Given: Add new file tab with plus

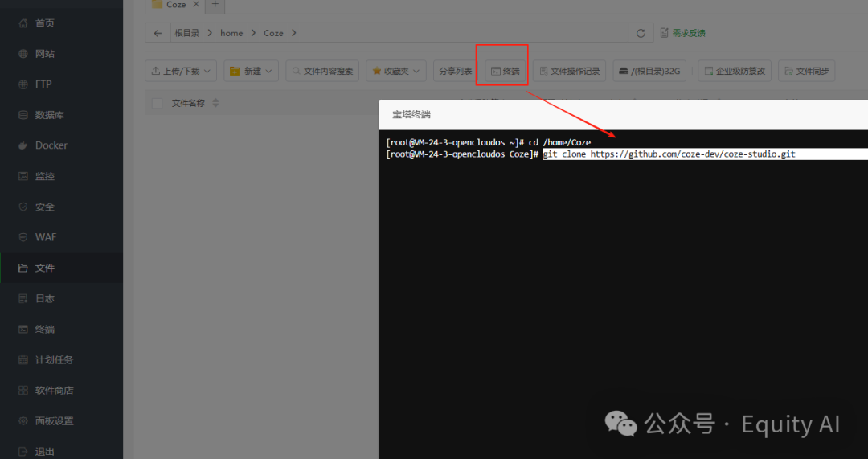Looking at the screenshot, I should (215, 5).
